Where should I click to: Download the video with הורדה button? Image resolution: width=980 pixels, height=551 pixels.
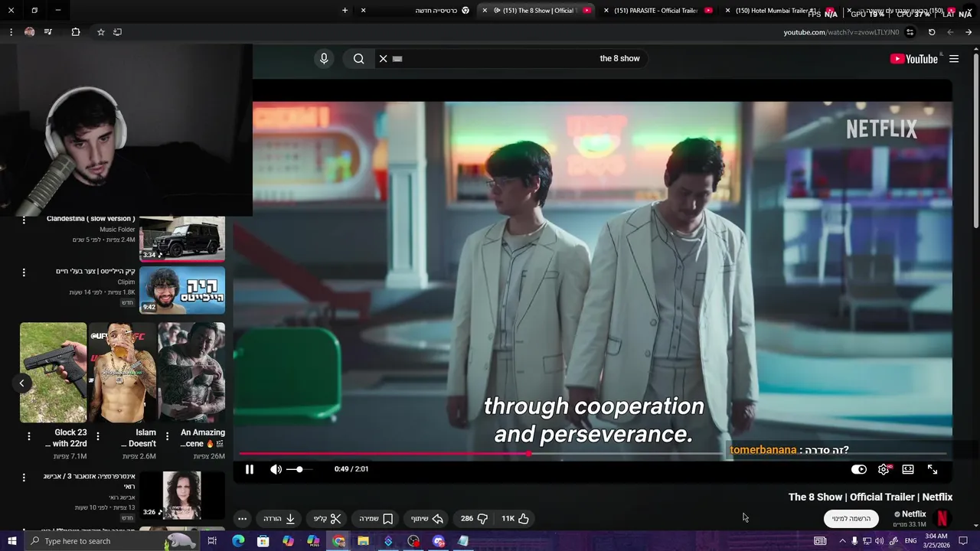click(279, 519)
